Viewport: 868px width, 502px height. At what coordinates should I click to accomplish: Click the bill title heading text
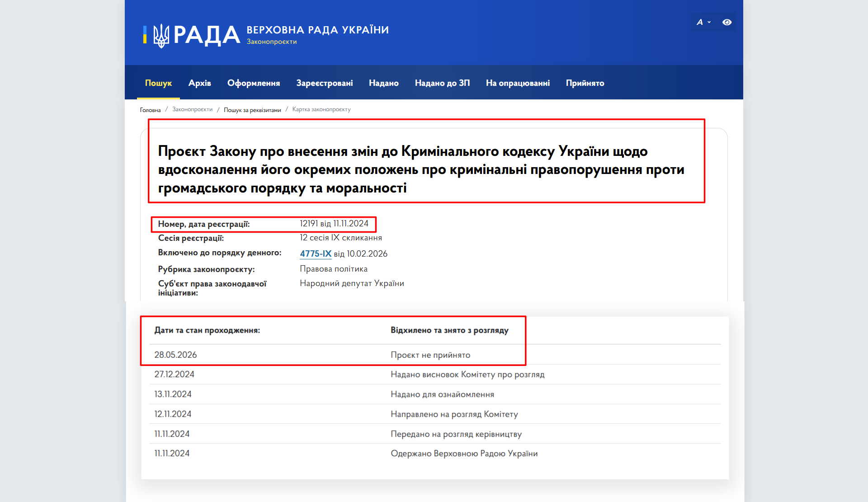421,169
